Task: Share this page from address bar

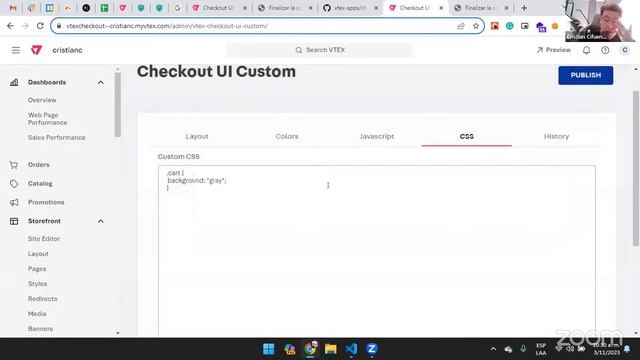Action: [461, 26]
